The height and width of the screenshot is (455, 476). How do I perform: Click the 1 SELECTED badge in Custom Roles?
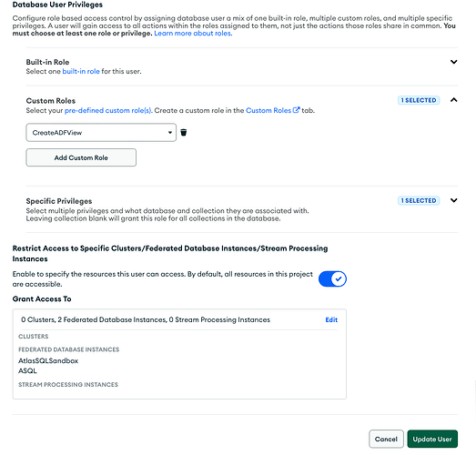pyautogui.click(x=419, y=100)
